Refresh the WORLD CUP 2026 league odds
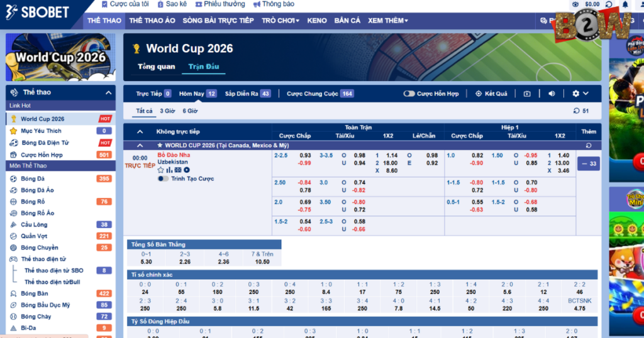 pos(589,145)
